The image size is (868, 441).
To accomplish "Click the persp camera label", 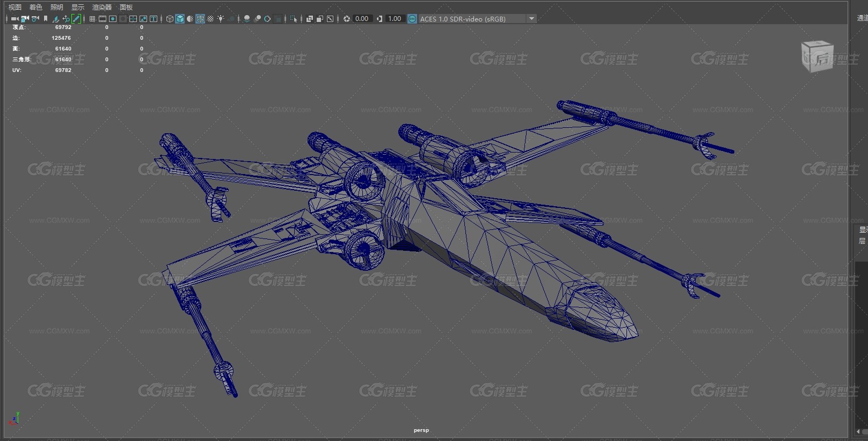I will tap(421, 430).
